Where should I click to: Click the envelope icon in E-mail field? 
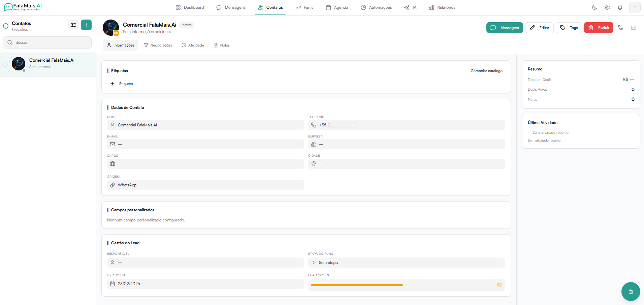(x=112, y=144)
